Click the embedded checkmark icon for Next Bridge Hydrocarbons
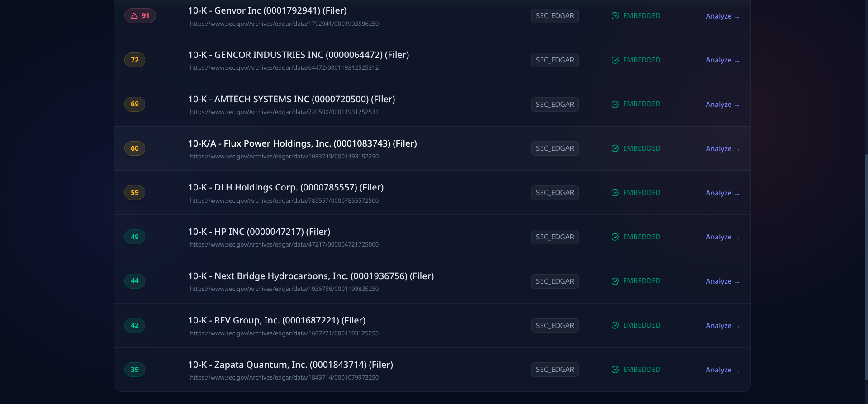The height and width of the screenshot is (404, 868). (615, 281)
